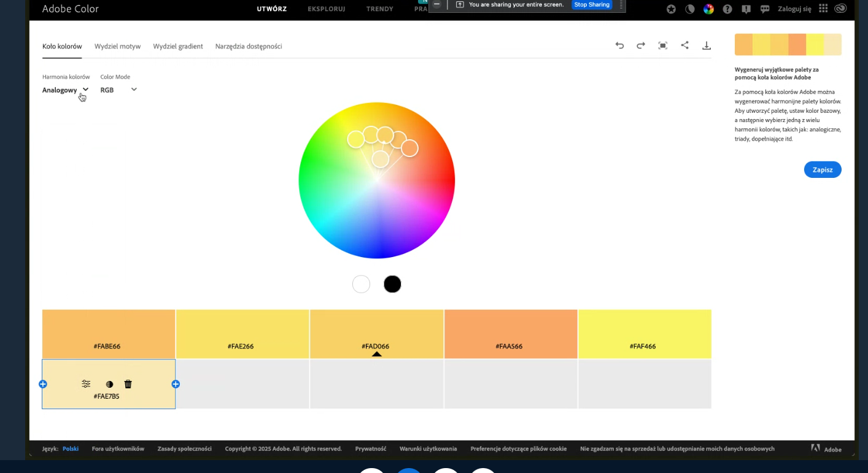The image size is (868, 473).
Task: Select the #FAA566 orange swatch
Action: pyautogui.click(x=511, y=334)
